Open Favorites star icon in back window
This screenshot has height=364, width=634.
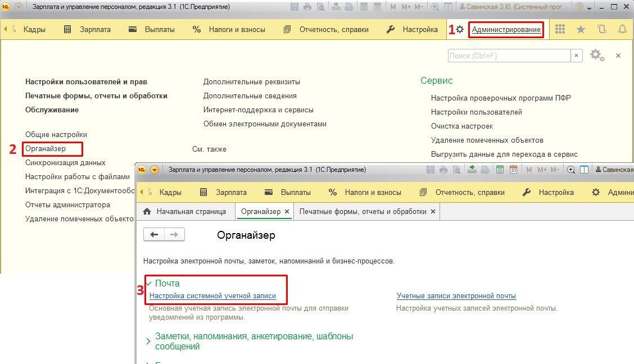(x=581, y=29)
